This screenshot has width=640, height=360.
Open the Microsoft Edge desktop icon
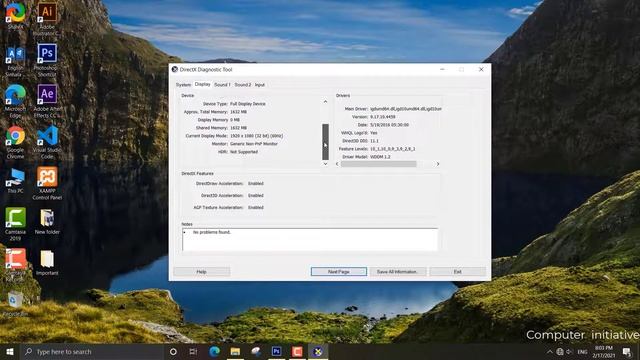click(x=15, y=101)
